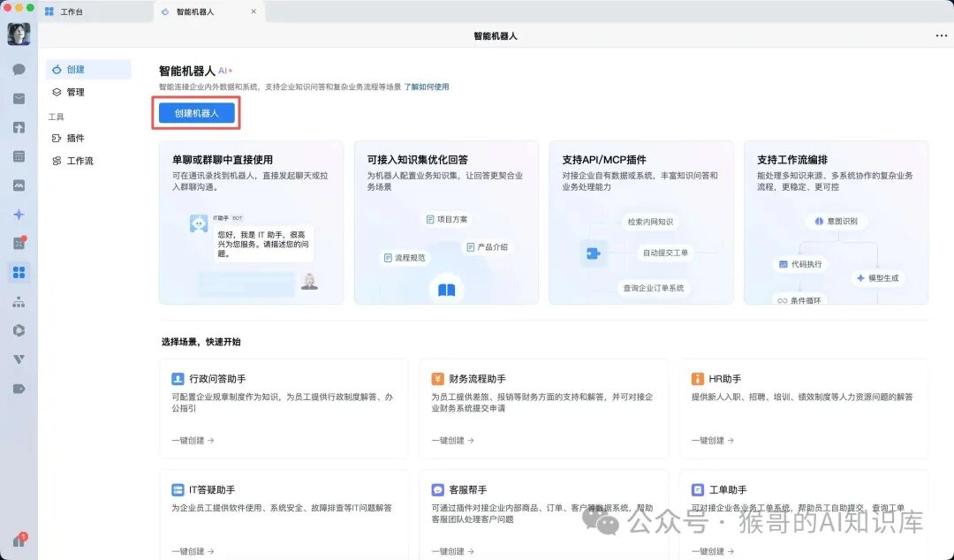Open the Calendar icon in the sidebar
954x560 pixels.
(19, 155)
